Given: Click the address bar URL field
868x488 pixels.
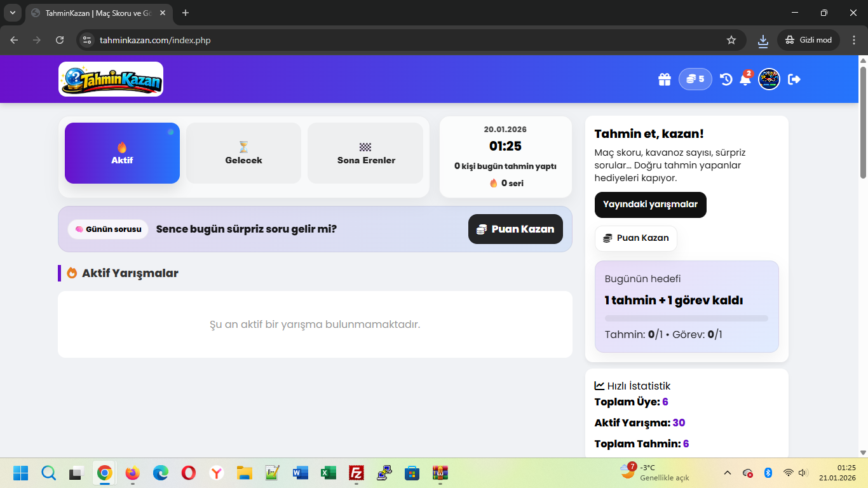Looking at the screenshot, I should coord(407,40).
